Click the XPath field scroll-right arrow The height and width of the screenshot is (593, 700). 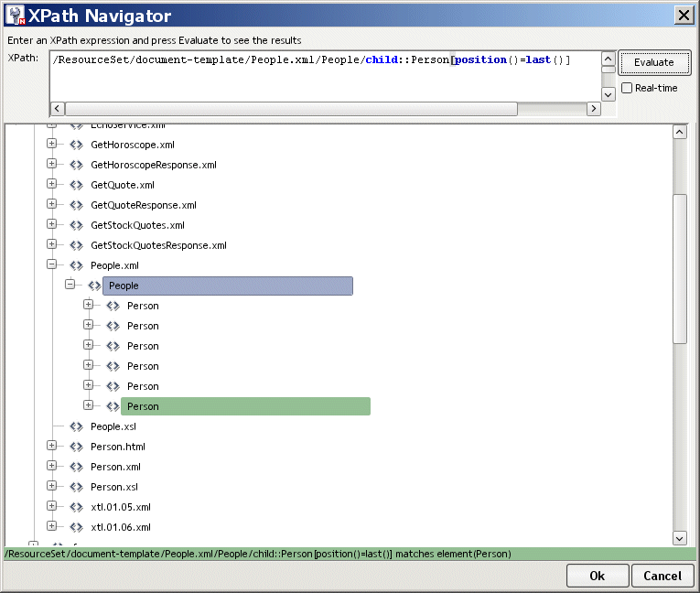click(593, 109)
